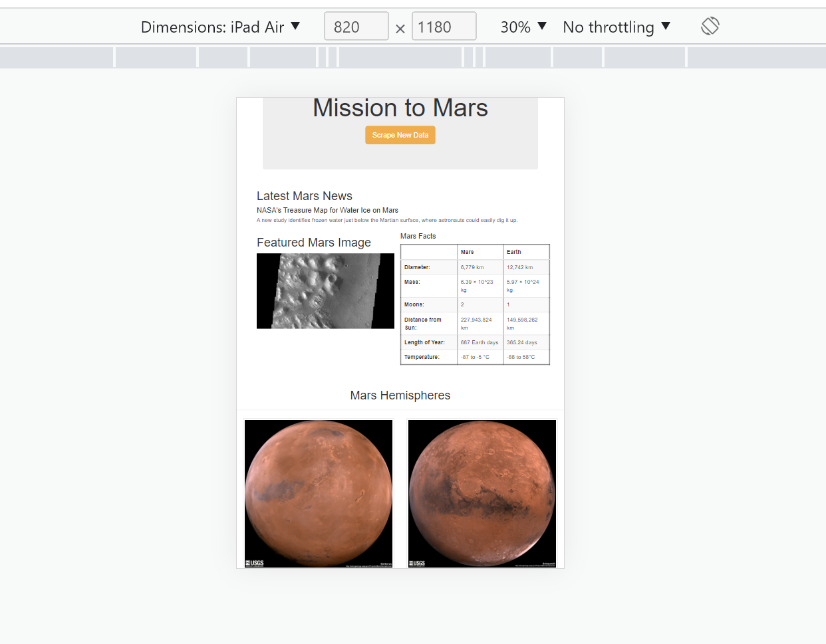
Task: Edit the viewport height field showing 1180
Action: click(x=444, y=27)
